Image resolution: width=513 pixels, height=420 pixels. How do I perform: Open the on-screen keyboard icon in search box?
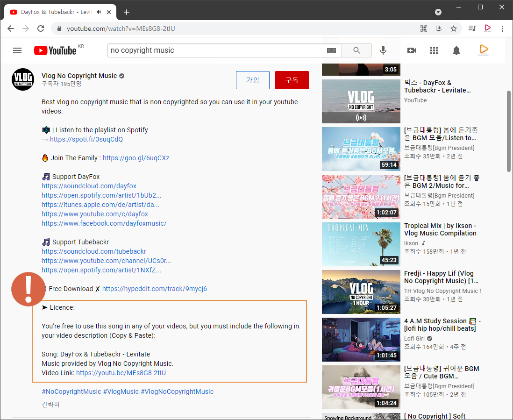point(331,50)
